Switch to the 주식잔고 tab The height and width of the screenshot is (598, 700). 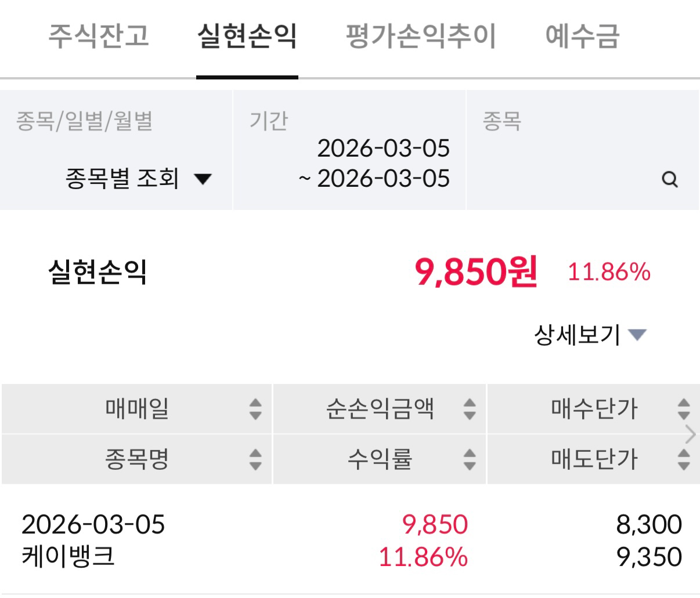99,36
